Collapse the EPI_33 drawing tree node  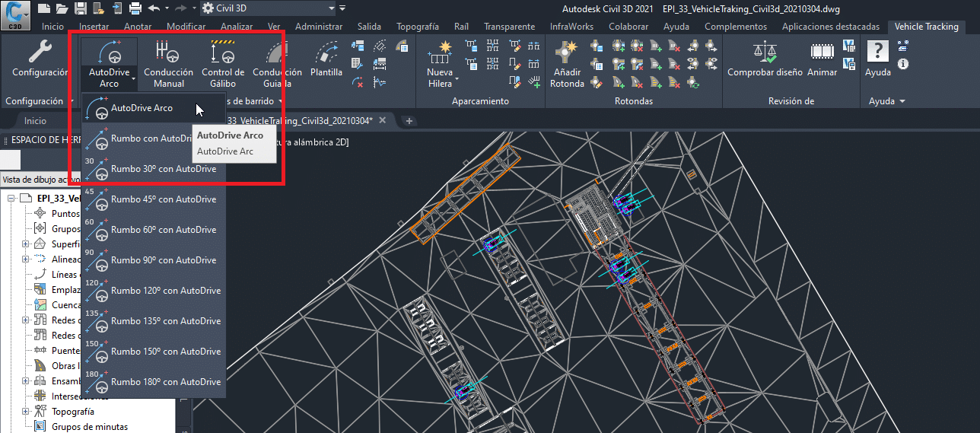11,199
